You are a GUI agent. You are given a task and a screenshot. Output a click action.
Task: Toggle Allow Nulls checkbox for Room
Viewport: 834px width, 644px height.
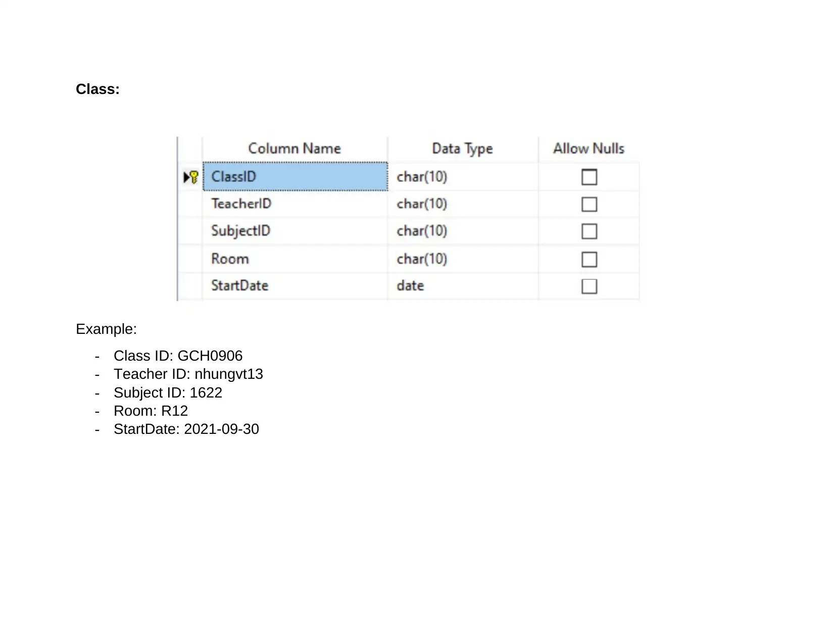(589, 260)
